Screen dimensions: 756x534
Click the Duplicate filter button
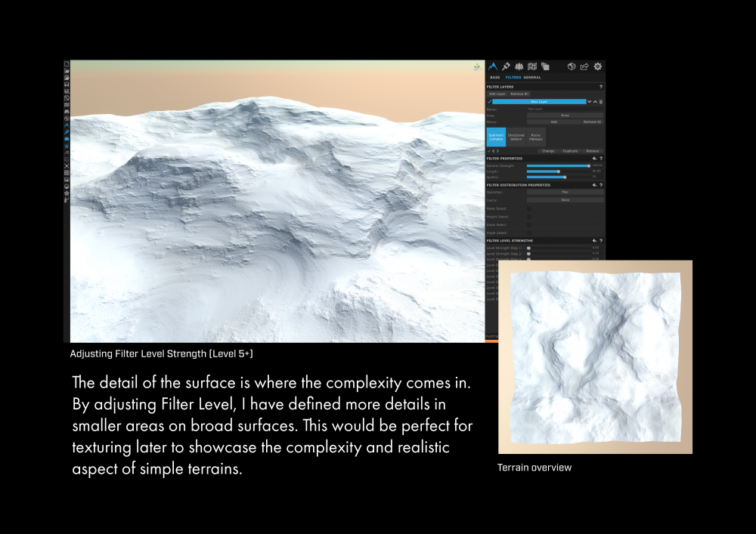coord(570,151)
